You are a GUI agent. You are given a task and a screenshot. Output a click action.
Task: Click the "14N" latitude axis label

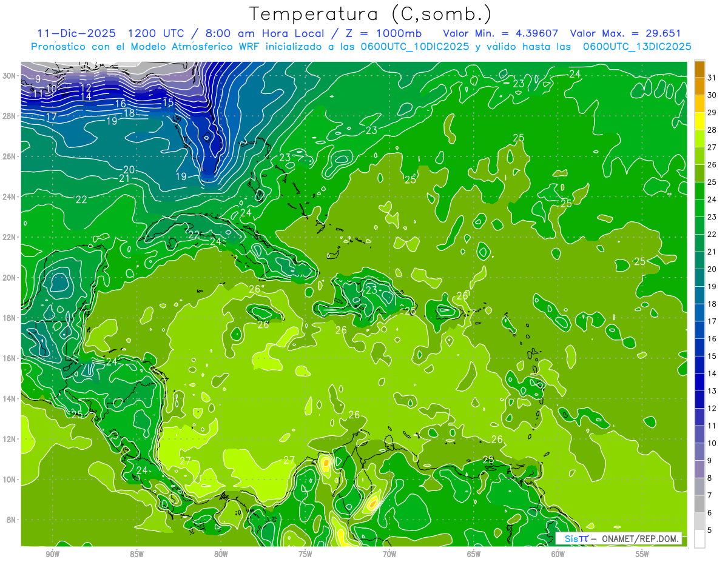(10, 399)
